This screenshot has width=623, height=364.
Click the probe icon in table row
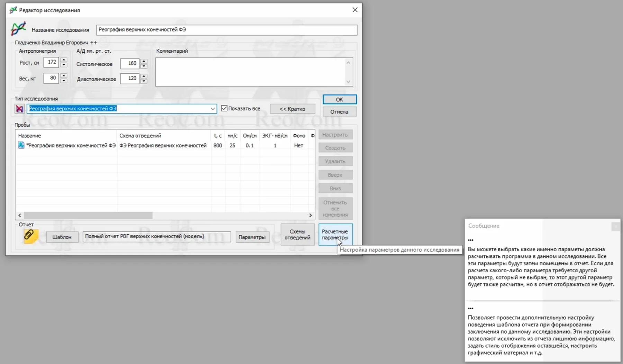tap(21, 145)
